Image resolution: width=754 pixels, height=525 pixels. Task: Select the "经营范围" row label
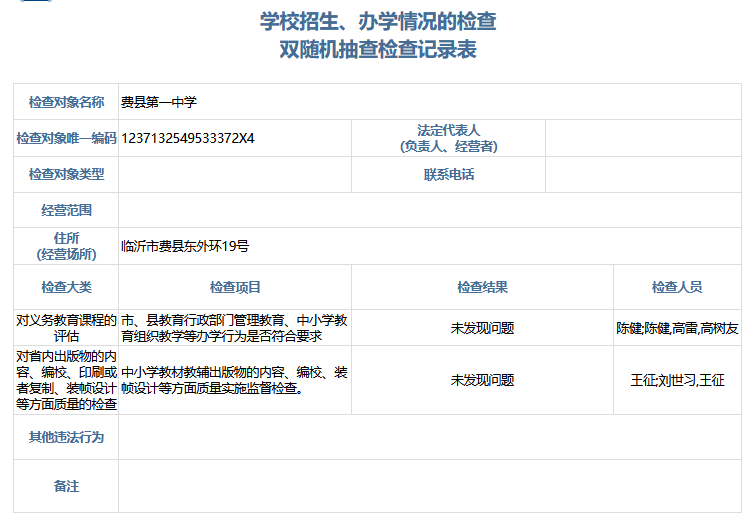66,210
